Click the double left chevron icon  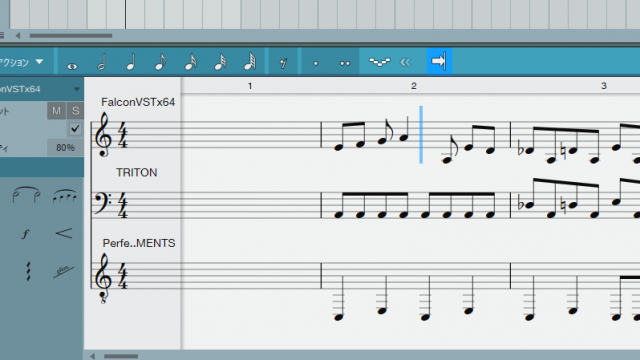tap(405, 62)
